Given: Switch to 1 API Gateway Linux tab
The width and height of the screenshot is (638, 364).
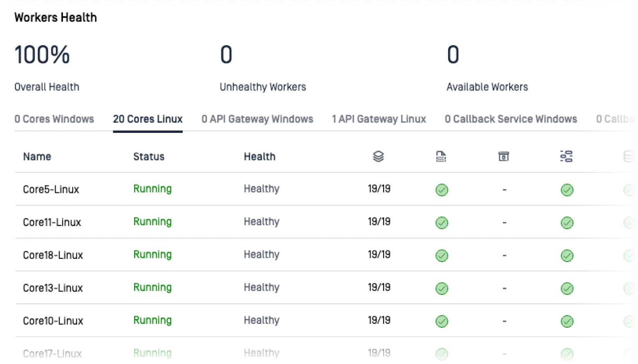Looking at the screenshot, I should 379,119.
